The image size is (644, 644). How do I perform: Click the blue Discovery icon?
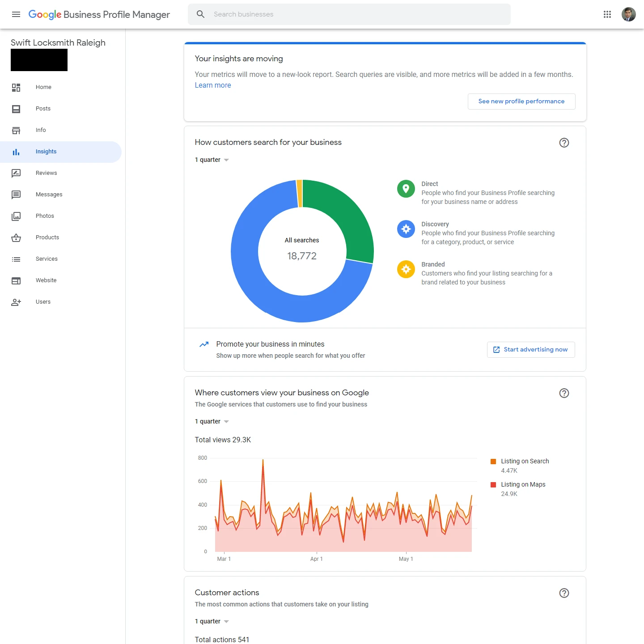[x=406, y=229]
